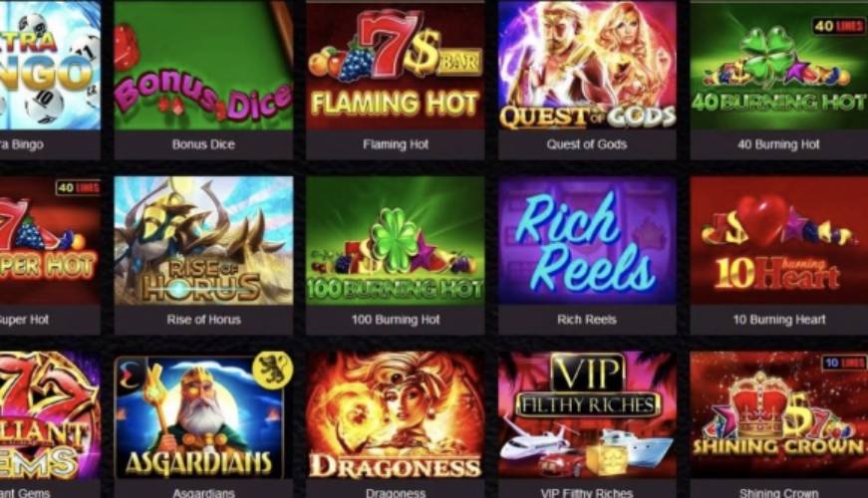Click the Quest of Gods title label
The height and width of the screenshot is (498, 868).
[x=587, y=144]
